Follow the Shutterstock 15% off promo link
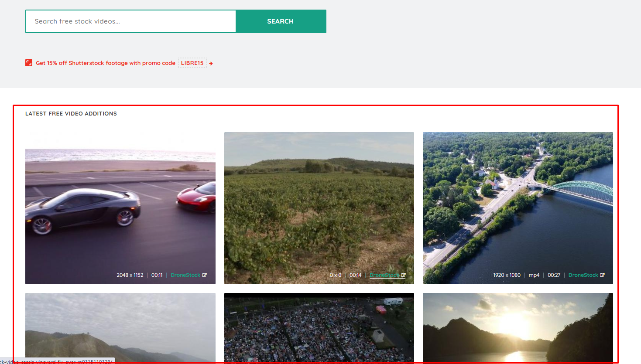 106,63
